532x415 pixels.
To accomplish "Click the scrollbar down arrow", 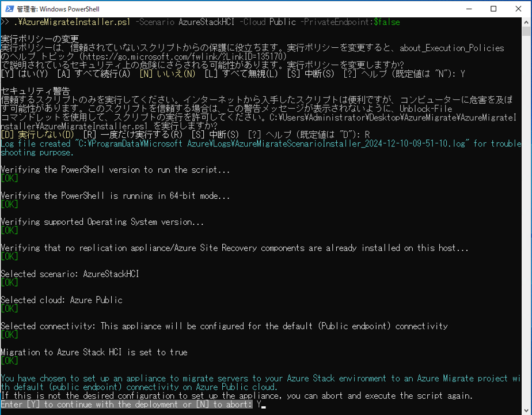I will pos(526,410).
